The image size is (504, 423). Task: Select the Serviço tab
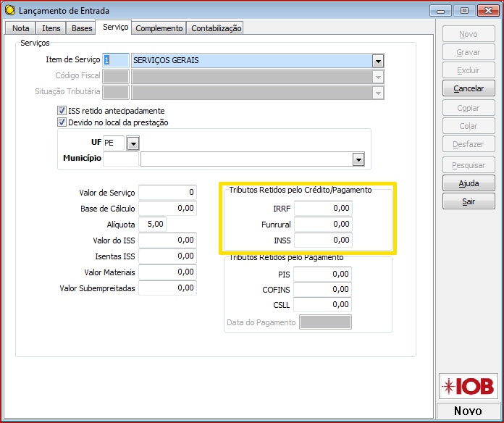[x=115, y=27]
